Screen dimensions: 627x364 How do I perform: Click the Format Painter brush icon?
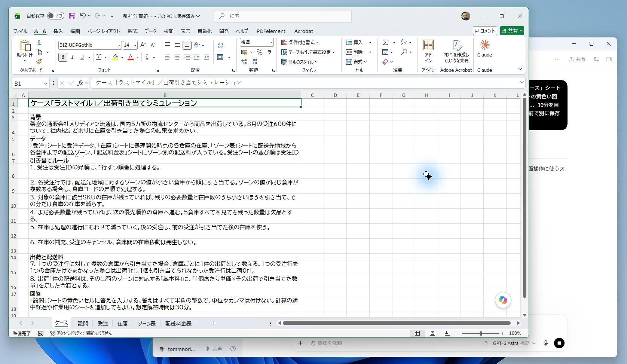[39, 61]
